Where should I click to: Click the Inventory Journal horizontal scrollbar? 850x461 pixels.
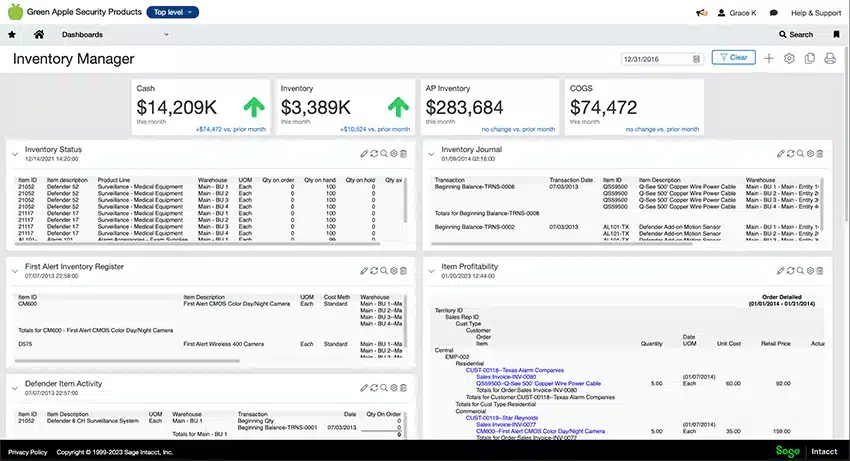[562, 244]
